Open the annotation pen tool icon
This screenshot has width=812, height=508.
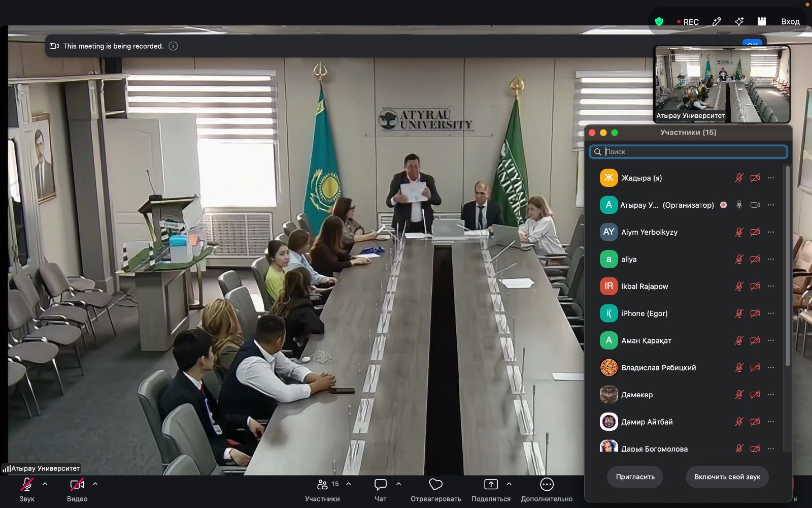[x=717, y=21]
